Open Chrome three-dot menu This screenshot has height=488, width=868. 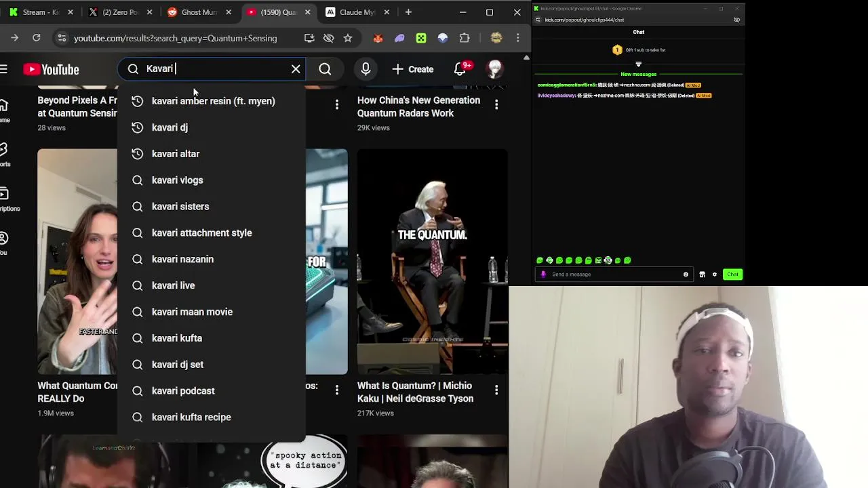tap(518, 38)
